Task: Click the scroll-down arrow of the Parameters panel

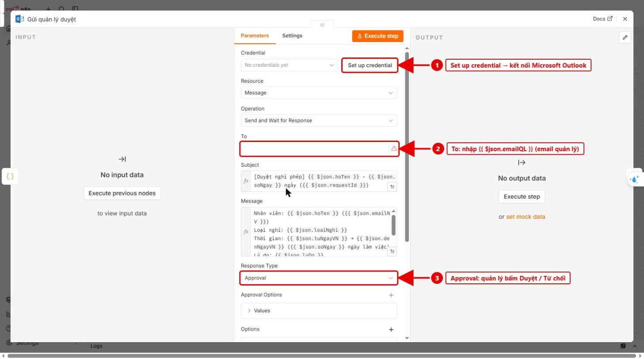Action: click(x=407, y=338)
